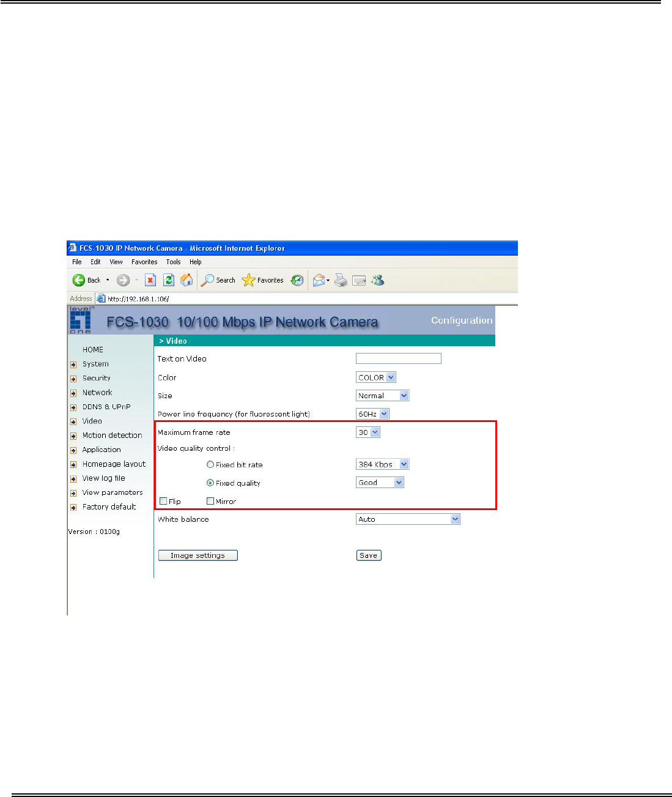
Task: Click the Edit page icon in toolbar
Action: click(x=360, y=281)
